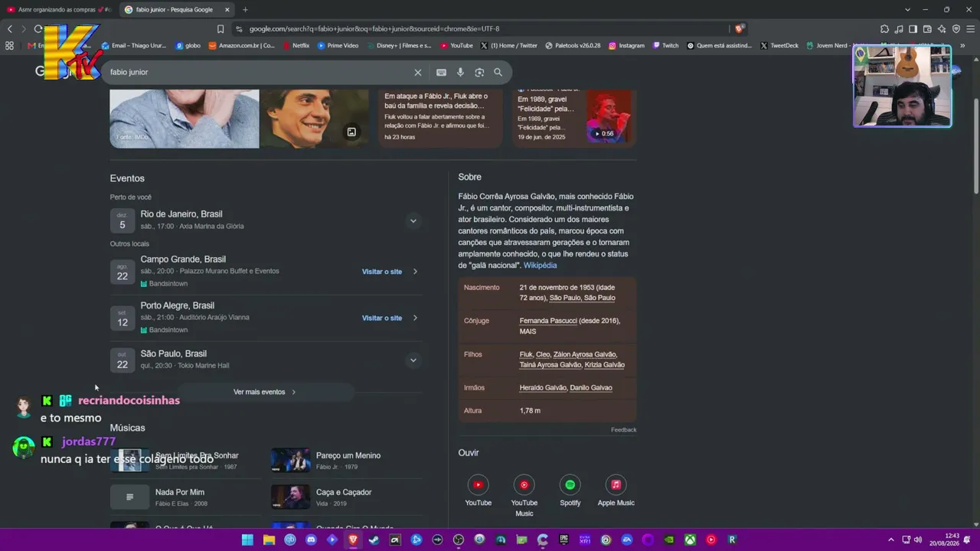The image size is (980, 551).
Task: Open a new browser tab
Action: pyautogui.click(x=245, y=10)
